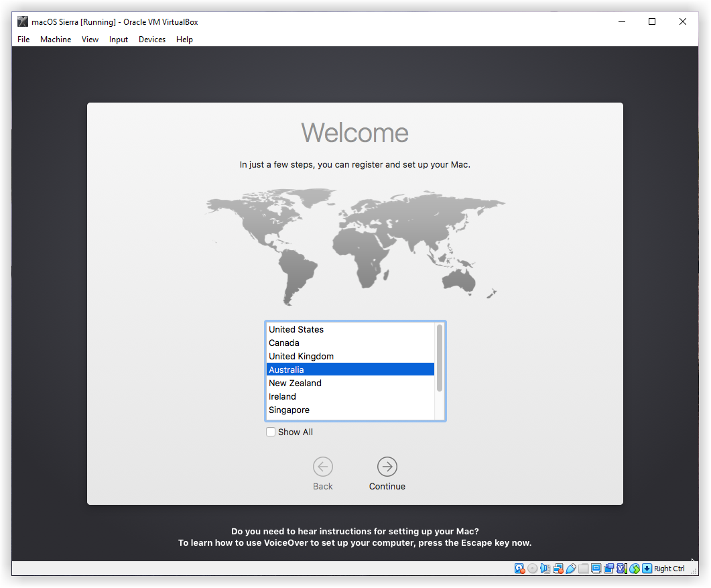
Task: Close the VirtualBox window
Action: (x=682, y=21)
